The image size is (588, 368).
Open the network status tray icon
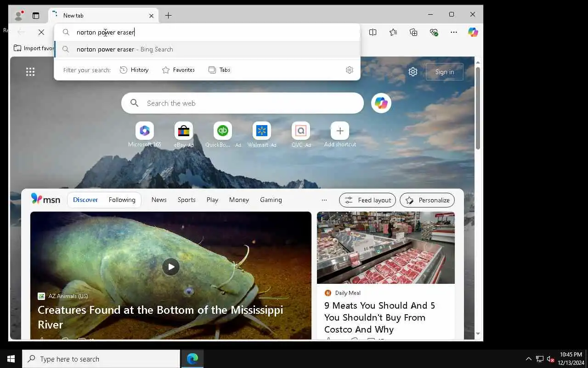(x=540, y=359)
